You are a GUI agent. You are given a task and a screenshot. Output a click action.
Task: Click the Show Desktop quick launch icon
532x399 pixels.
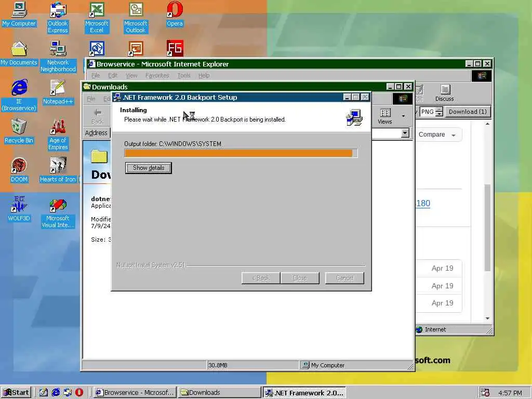coord(44,392)
